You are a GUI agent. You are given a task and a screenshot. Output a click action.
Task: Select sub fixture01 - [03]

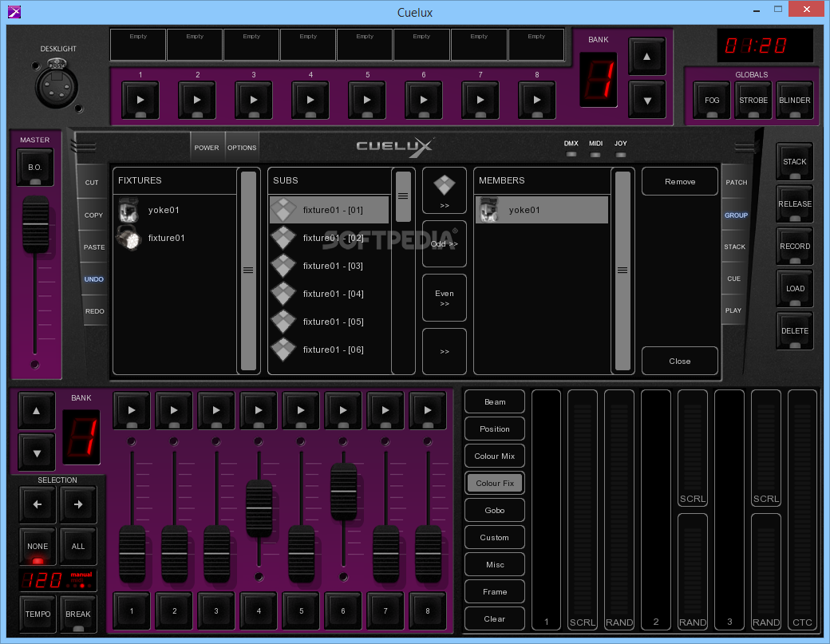(330, 266)
